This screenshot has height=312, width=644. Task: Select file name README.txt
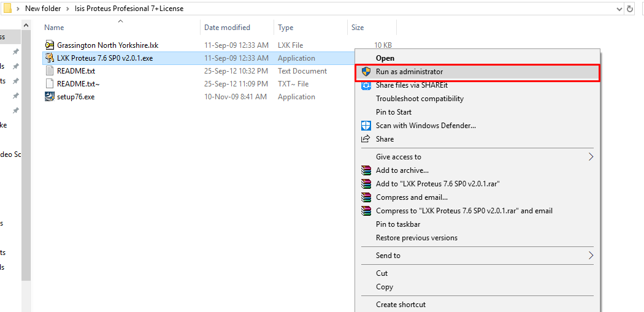click(76, 71)
